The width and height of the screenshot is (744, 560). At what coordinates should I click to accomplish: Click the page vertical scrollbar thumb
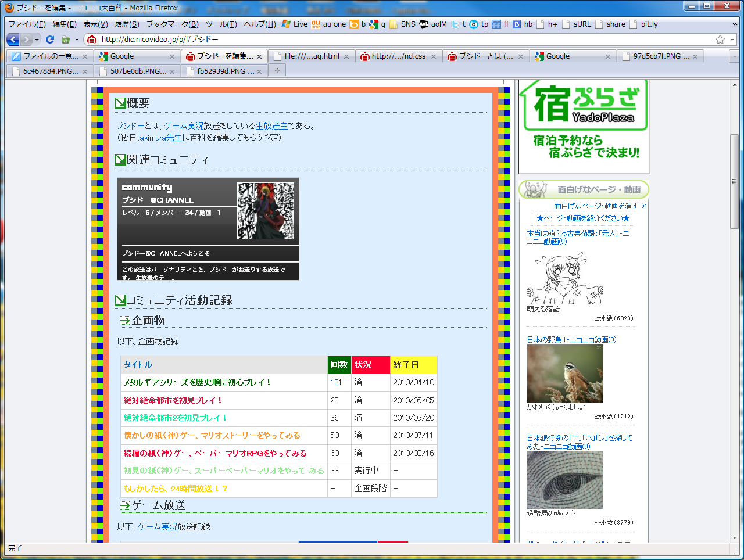point(735,181)
